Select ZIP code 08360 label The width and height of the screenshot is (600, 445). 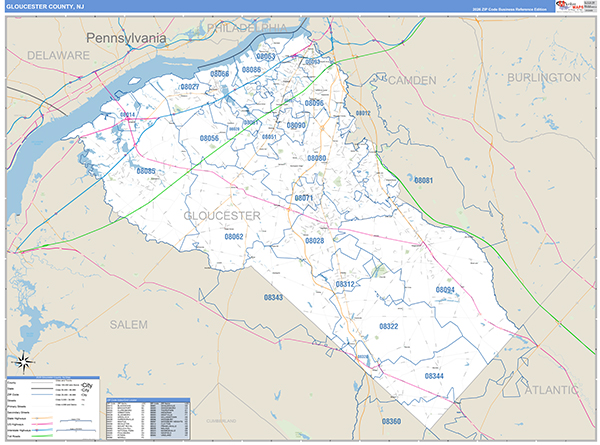391,421
